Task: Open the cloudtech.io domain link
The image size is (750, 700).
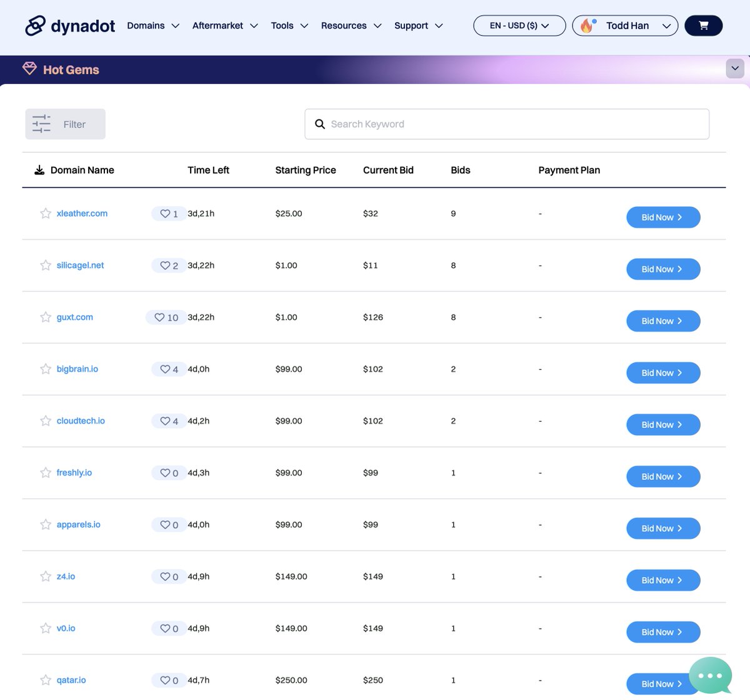Action: point(81,421)
